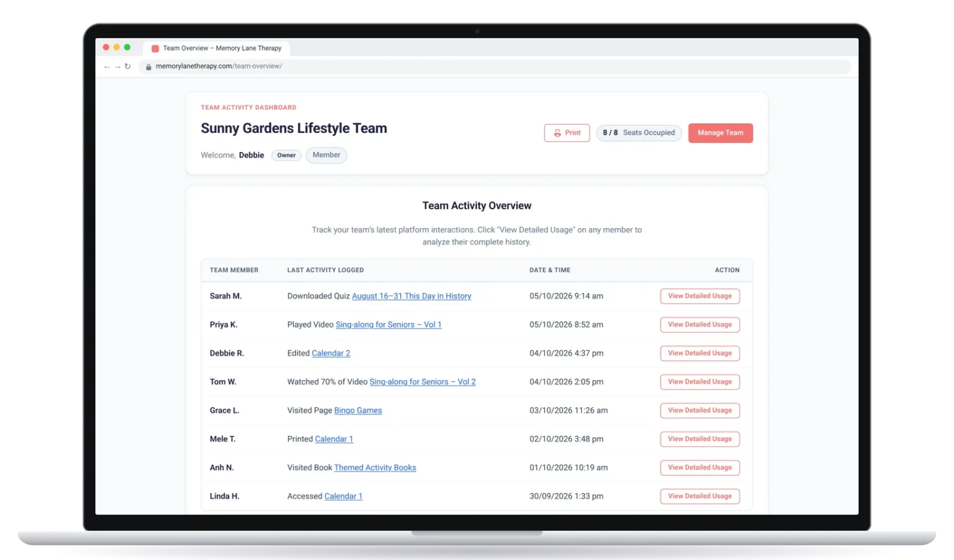View detailed usage for Debbie R.
Screen dimensions: 954x560
(x=700, y=353)
